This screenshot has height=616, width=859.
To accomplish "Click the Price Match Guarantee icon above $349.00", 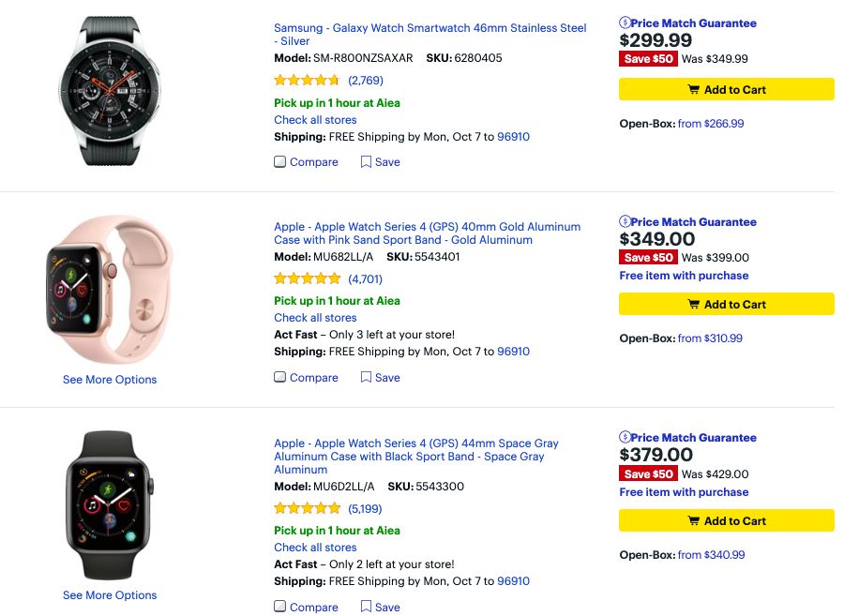I will coord(625,222).
